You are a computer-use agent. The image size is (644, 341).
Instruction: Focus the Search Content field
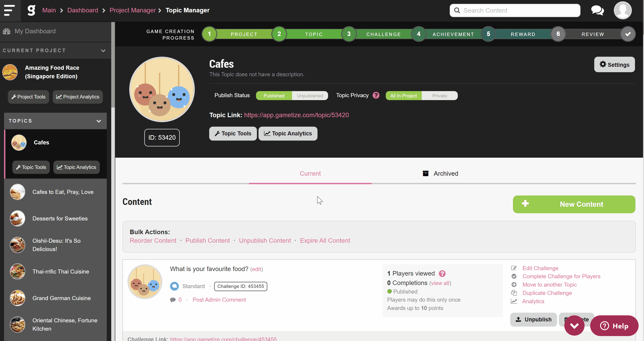pos(515,11)
